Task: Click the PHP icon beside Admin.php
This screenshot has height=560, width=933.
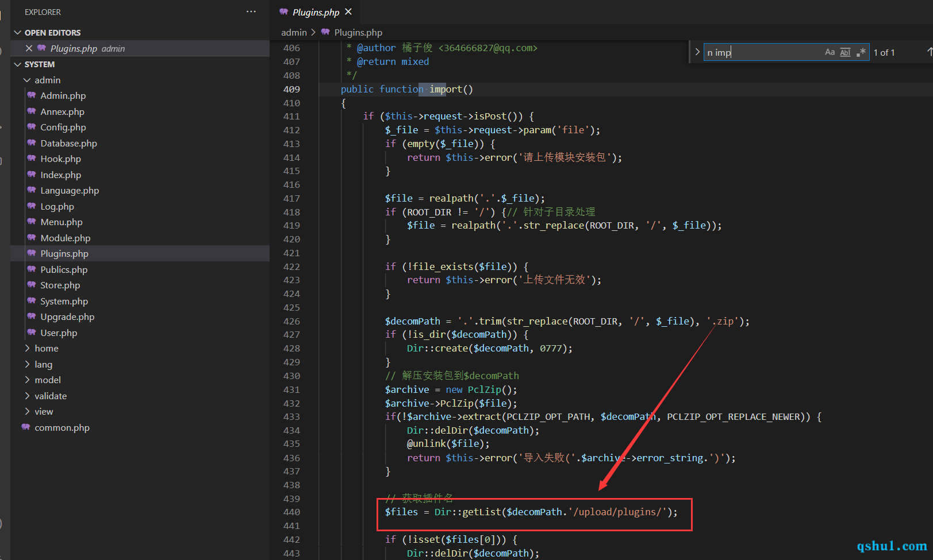Action: click(32, 95)
